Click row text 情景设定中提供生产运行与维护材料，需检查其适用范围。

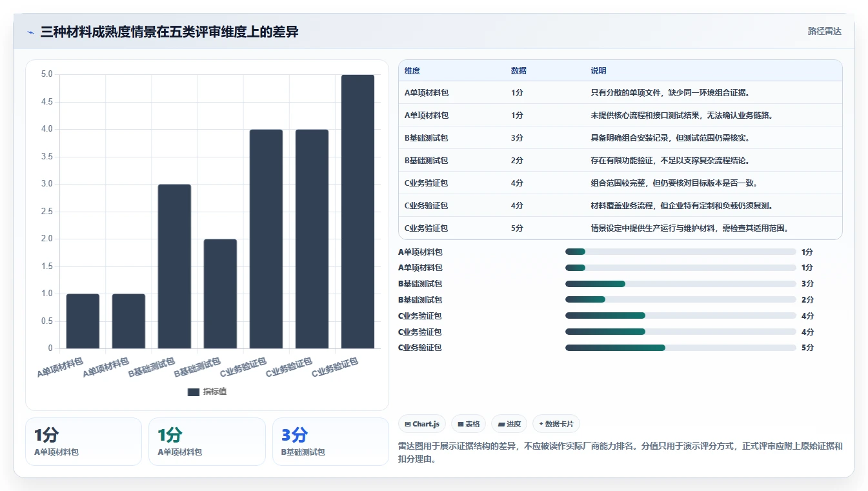pyautogui.click(x=690, y=228)
